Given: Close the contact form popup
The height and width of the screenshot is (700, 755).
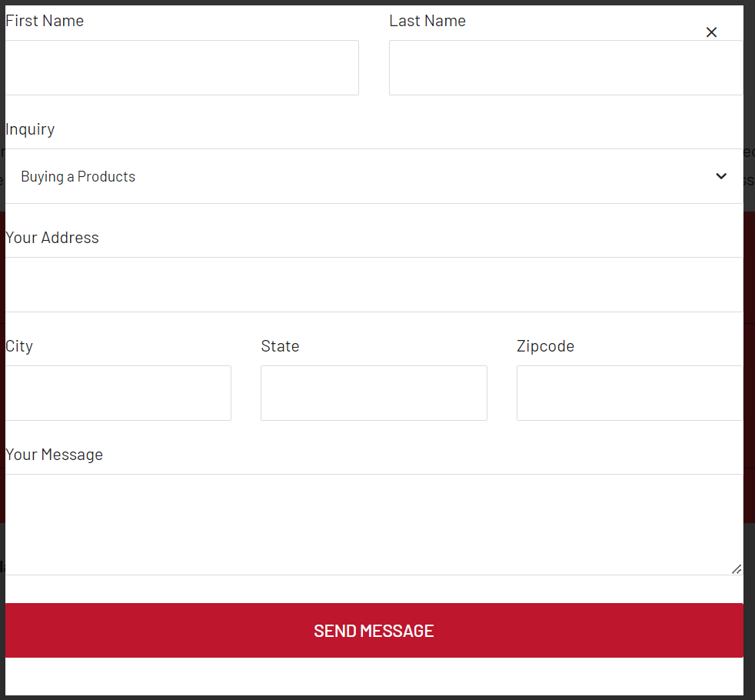Looking at the screenshot, I should tap(711, 32).
